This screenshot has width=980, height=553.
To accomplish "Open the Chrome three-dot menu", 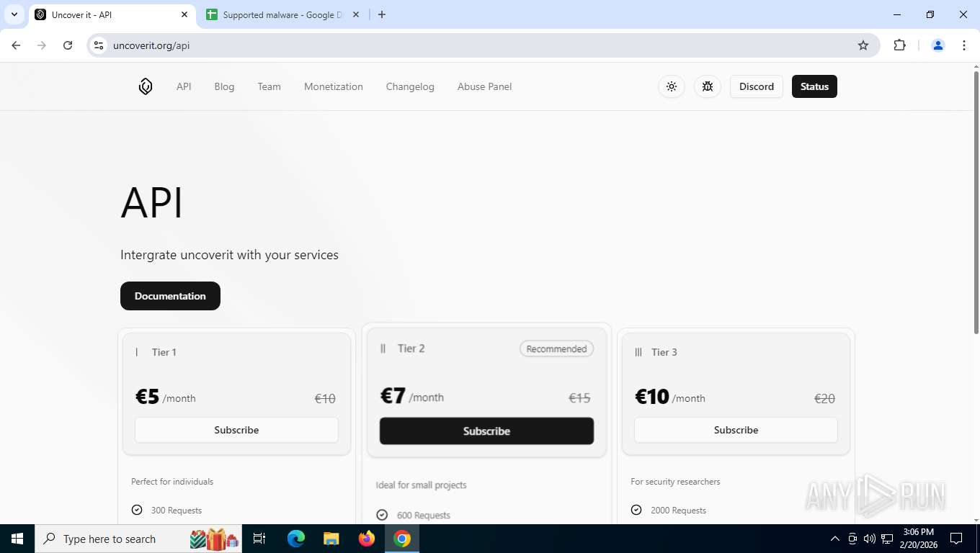I will (964, 45).
